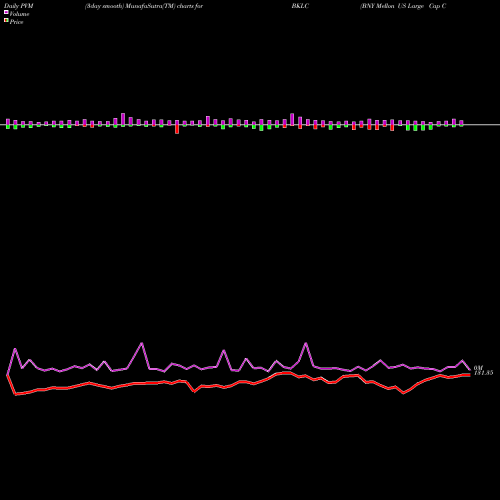
Task: Click the 'Daily PVM' title text
Action: [18, 6]
